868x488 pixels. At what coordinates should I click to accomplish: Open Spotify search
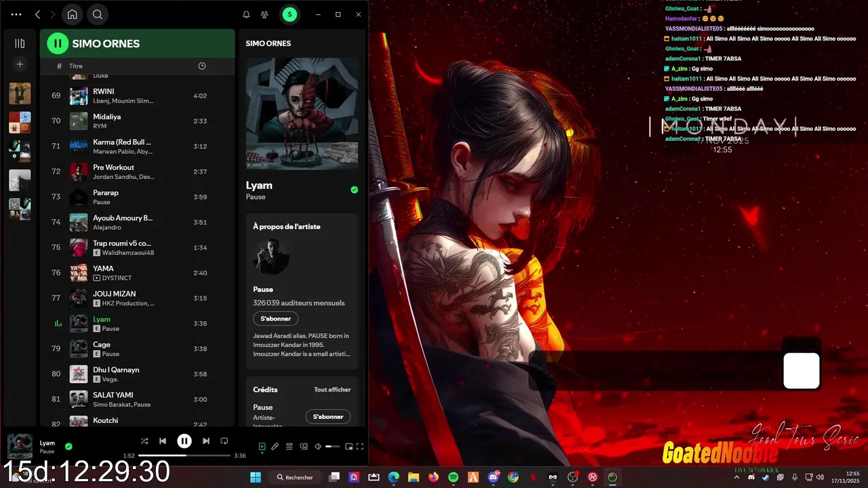pyautogui.click(x=98, y=14)
